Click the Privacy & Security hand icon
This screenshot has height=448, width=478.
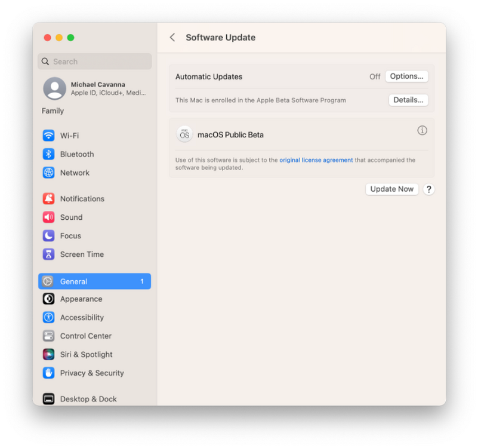tap(48, 373)
